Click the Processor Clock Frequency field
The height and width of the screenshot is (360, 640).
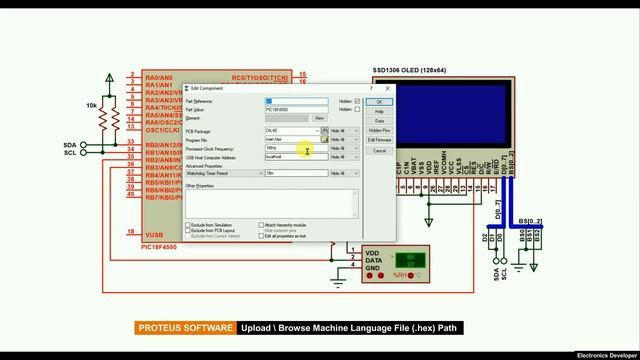tap(296, 148)
